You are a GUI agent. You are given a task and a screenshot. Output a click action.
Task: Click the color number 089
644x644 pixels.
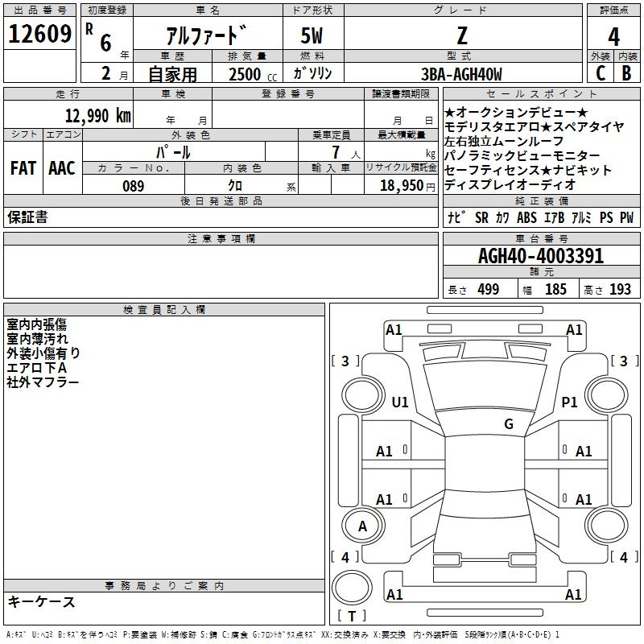click(134, 186)
